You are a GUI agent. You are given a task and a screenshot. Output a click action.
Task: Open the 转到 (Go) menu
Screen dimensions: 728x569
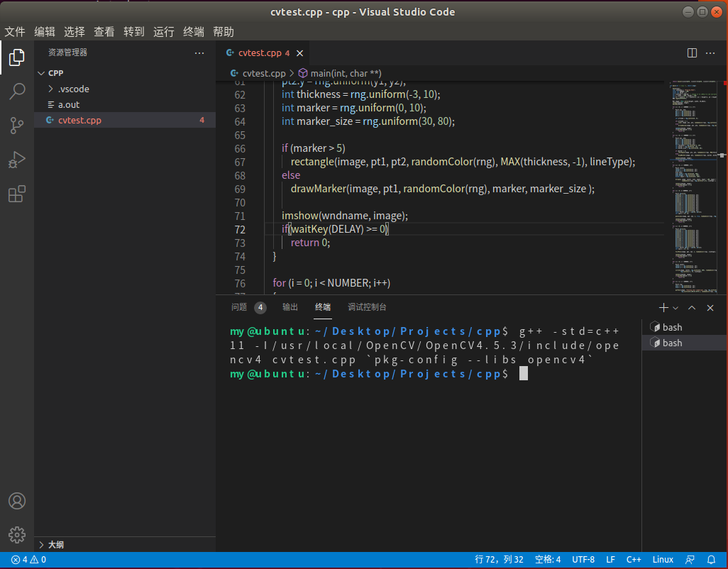[x=133, y=31]
